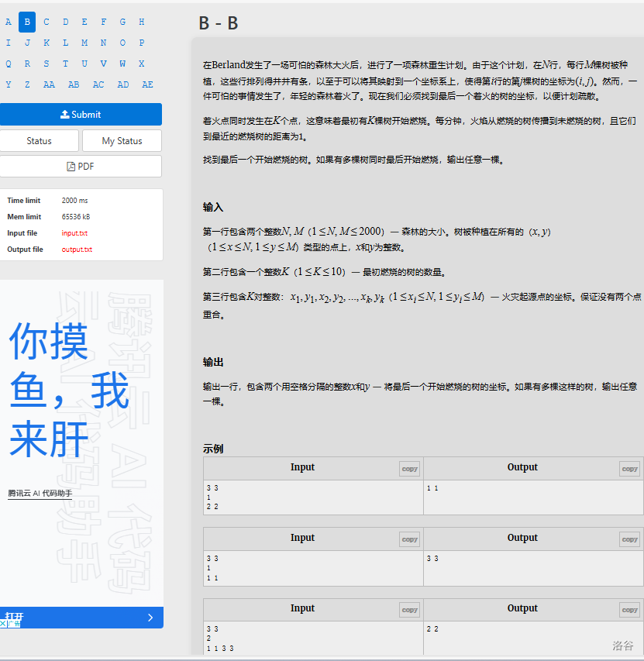This screenshot has height=661, width=644.
Task: Open problem N
Action: pos(103,43)
